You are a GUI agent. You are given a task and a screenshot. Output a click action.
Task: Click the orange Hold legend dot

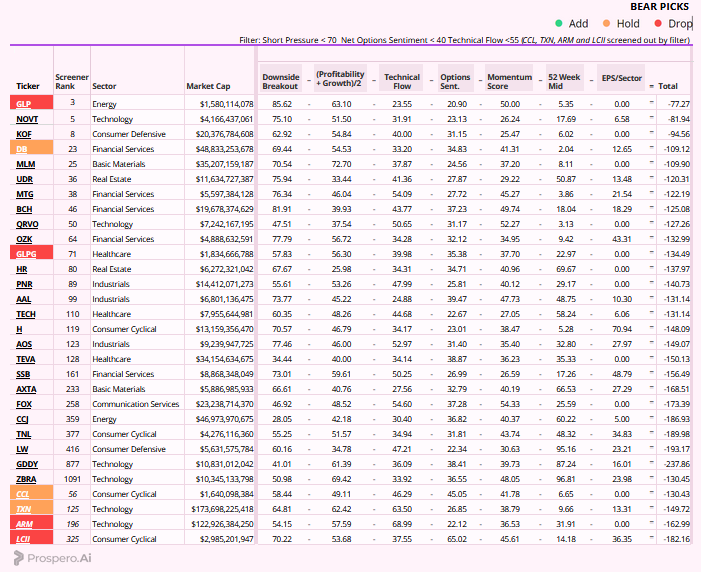pos(606,23)
